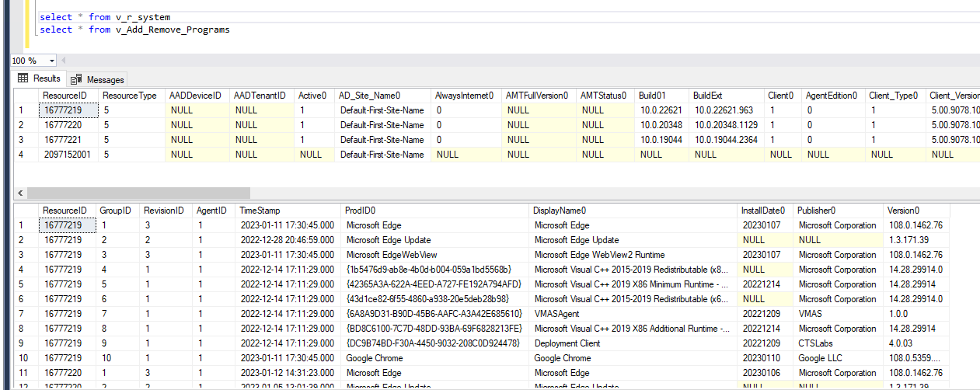Image resolution: width=980 pixels, height=390 pixels.
Task: Switch to the Messages tab
Action: (x=97, y=79)
